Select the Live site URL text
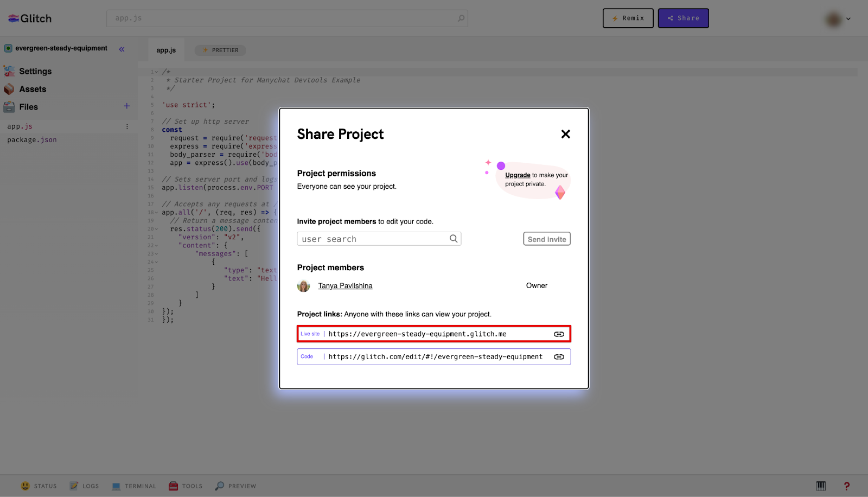Image resolution: width=868 pixels, height=497 pixels. (x=417, y=334)
